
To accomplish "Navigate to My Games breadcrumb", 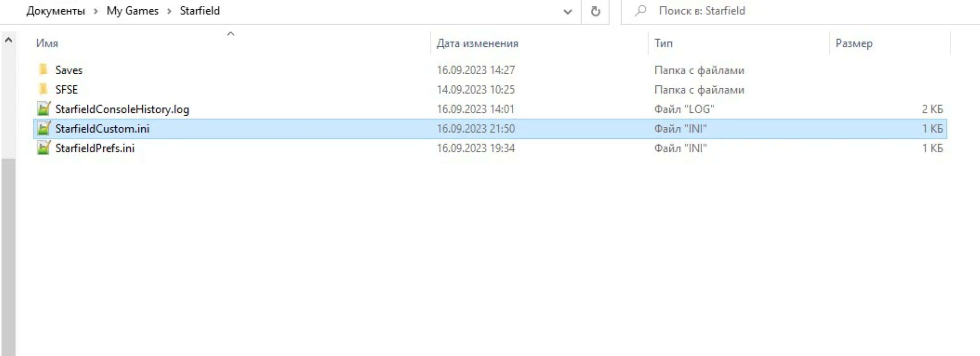I will 132,11.
